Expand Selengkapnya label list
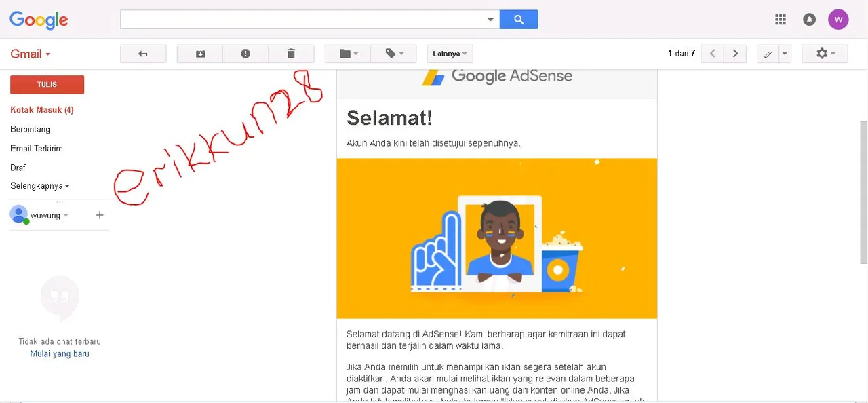868x403 pixels. coord(40,186)
